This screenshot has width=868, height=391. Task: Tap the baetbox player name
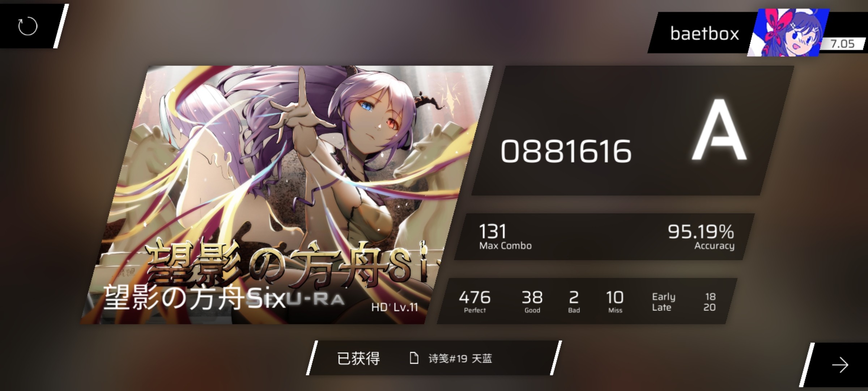click(x=705, y=34)
